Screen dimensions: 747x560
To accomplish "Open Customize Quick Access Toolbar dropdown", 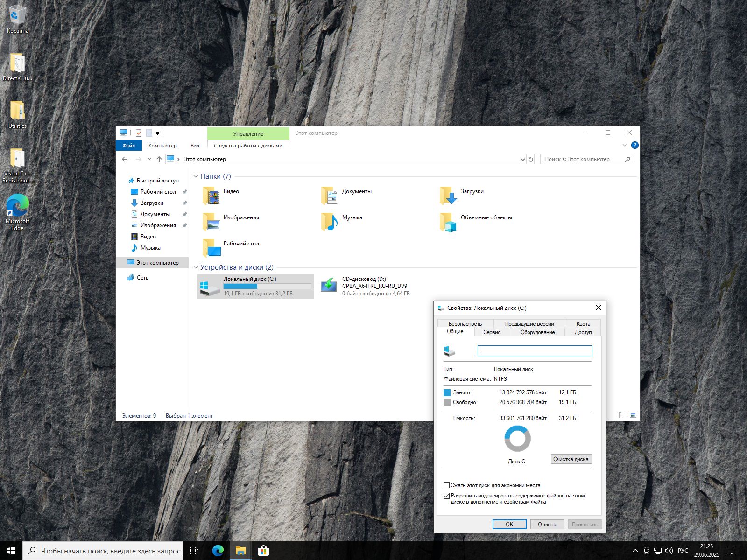I will pos(157,133).
